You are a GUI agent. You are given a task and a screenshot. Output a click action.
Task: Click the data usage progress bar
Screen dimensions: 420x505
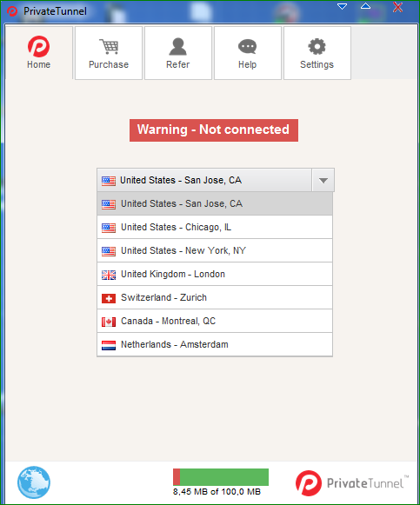[x=221, y=477]
